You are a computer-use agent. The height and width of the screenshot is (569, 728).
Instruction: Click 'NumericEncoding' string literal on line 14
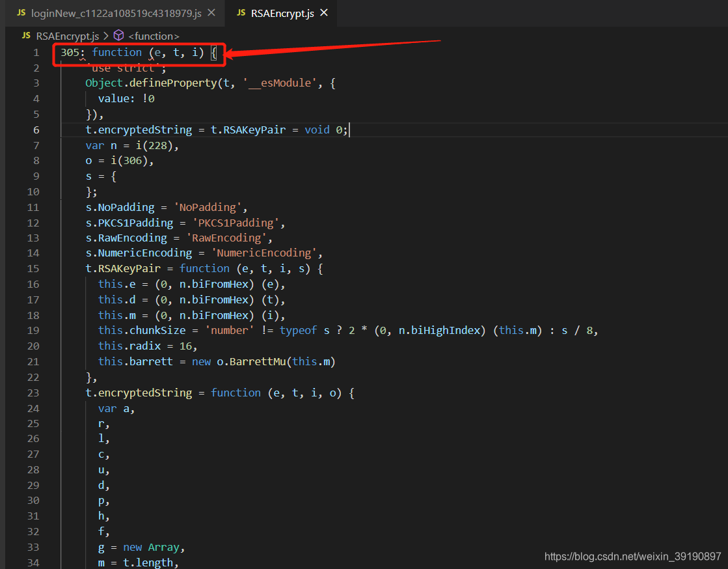coord(264,253)
